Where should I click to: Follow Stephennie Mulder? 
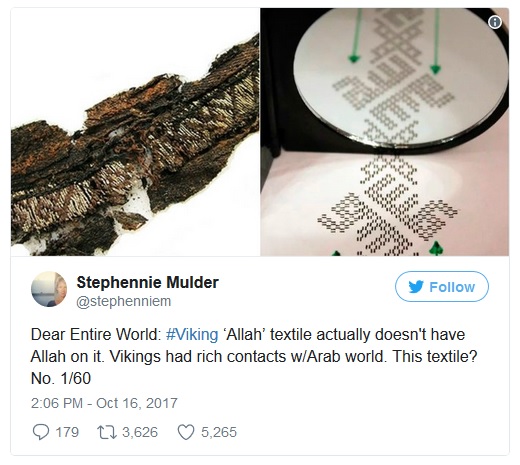pyautogui.click(x=442, y=287)
